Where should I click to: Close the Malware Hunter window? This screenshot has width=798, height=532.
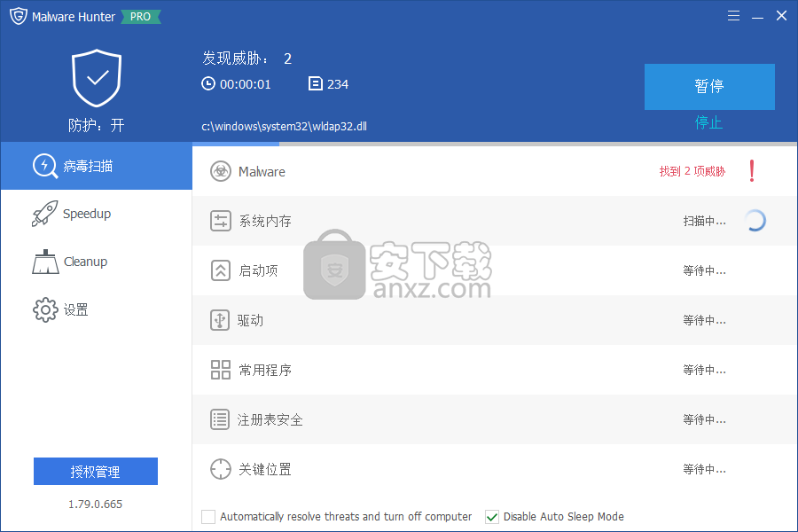[781, 16]
